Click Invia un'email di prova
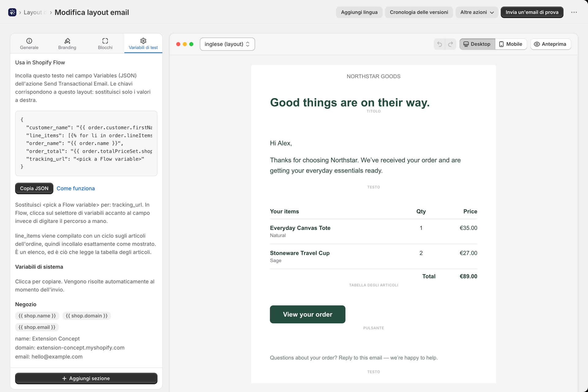 [532, 12]
